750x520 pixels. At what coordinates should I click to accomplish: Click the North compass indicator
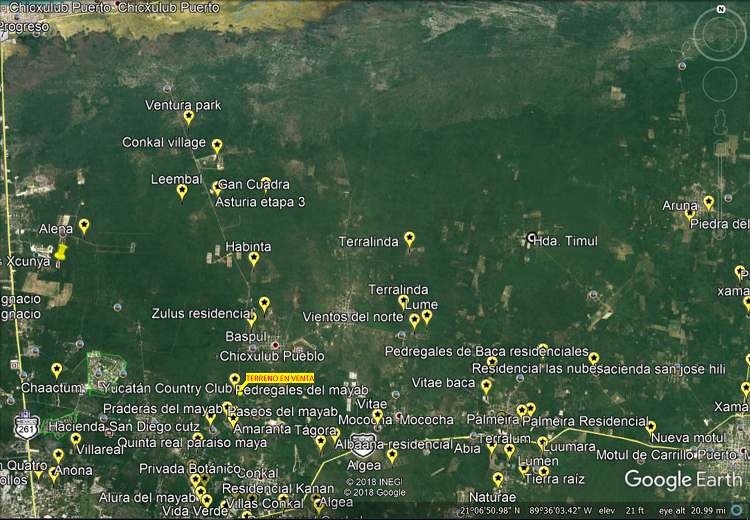(721, 9)
